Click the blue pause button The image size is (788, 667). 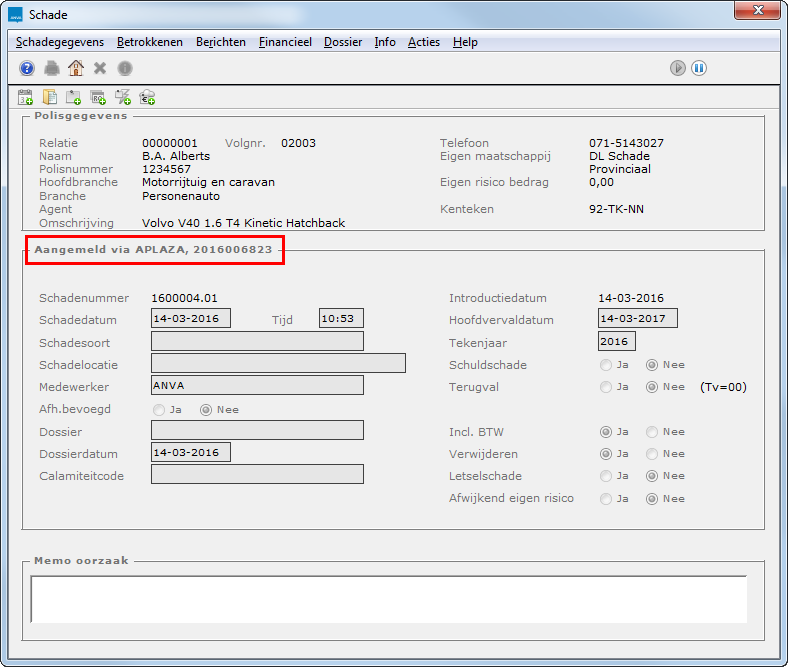click(x=699, y=68)
